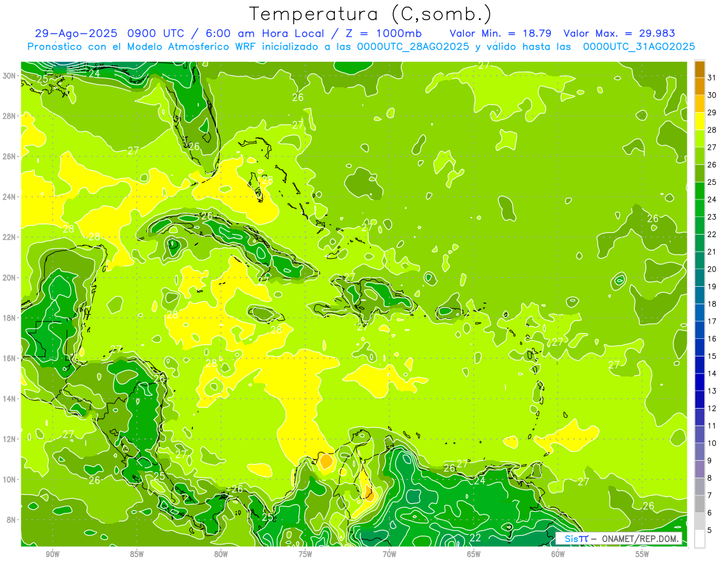The width and height of the screenshot is (728, 562).
Task: Click the "65W" longitude axis label
Action: click(474, 554)
